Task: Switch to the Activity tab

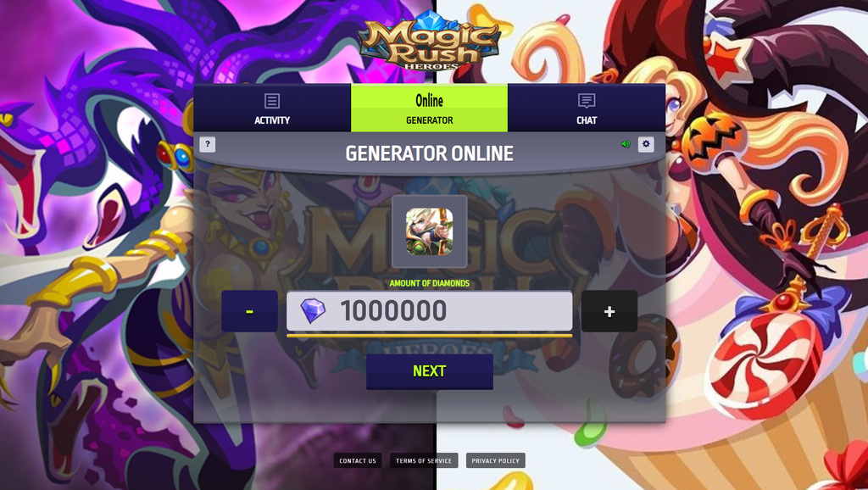Action: [x=272, y=108]
